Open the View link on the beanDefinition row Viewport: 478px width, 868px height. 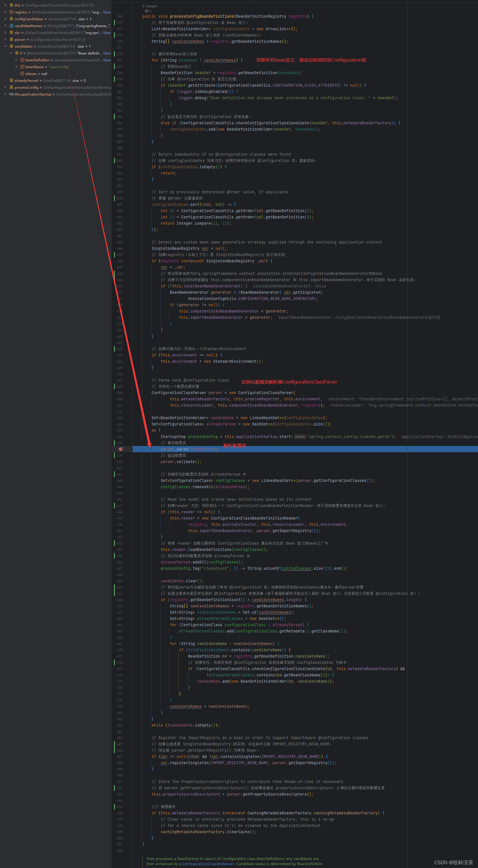107,60
